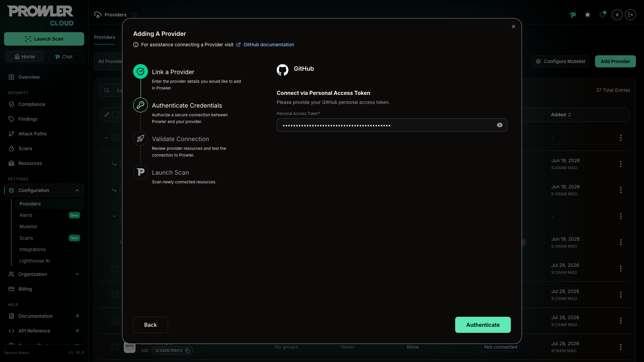Tick the checkbox for the Jul 28 9:24AM row
The height and width of the screenshot is (362, 644).
click(115, 321)
